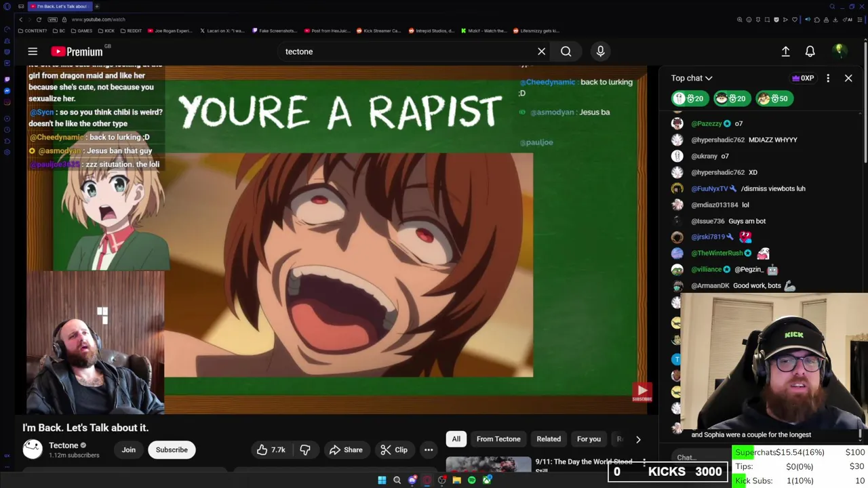
Task: Select the From Tectone chip
Action: [498, 439]
